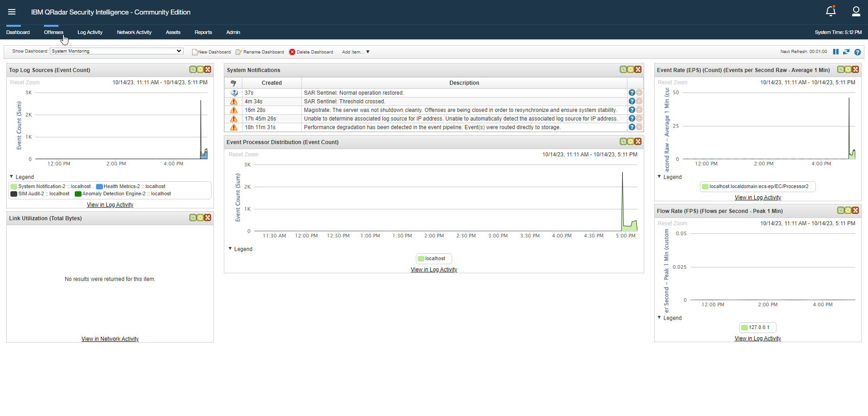Open settings for Event Rate (EPS) panel

[x=848, y=69]
